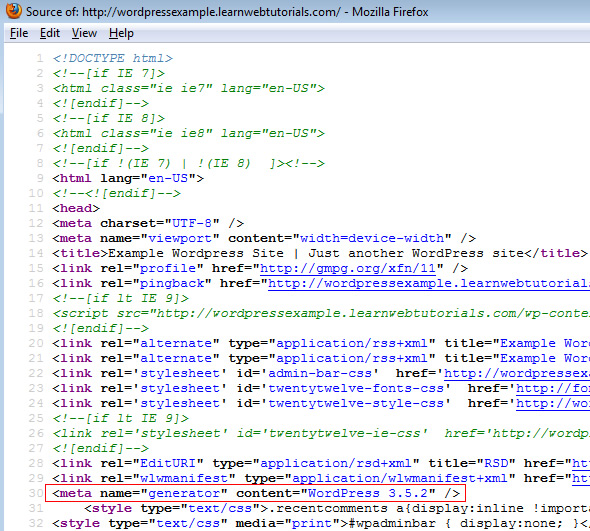Click the twentytwelve-ie-css comment line
The height and width of the screenshot is (531, 590).
point(321,433)
